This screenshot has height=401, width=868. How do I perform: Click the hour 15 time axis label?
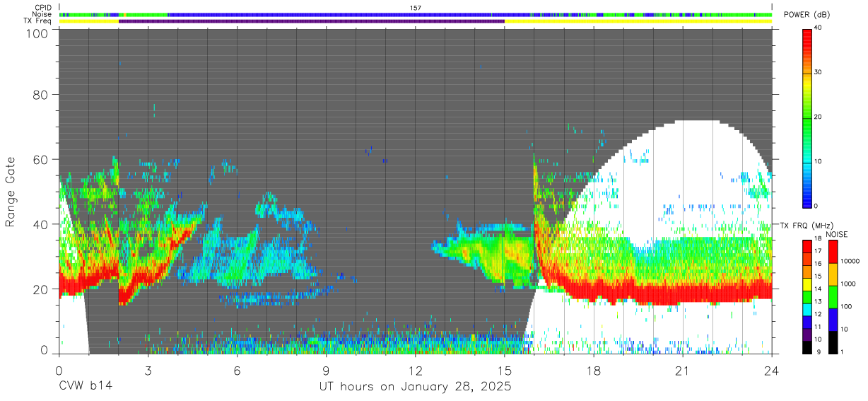click(504, 370)
